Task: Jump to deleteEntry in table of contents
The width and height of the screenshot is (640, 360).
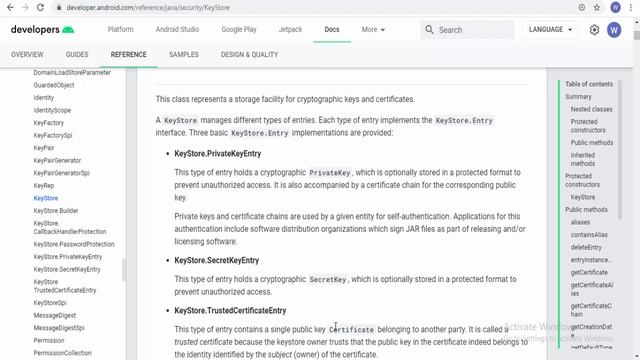Action: pos(586,247)
